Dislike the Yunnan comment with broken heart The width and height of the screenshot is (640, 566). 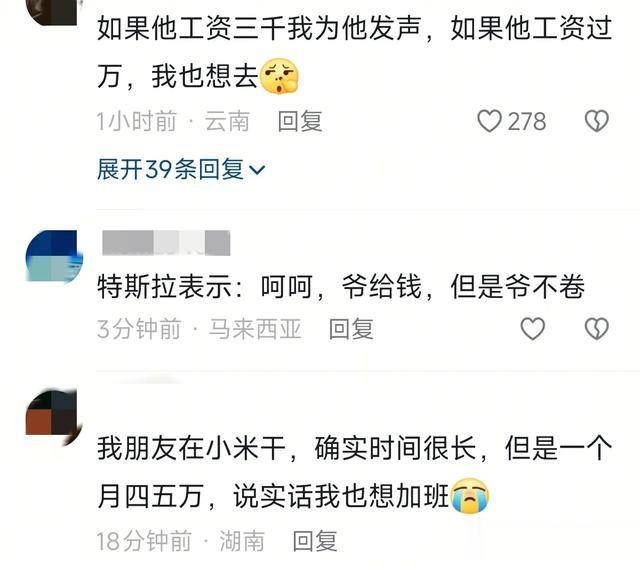[x=596, y=121]
